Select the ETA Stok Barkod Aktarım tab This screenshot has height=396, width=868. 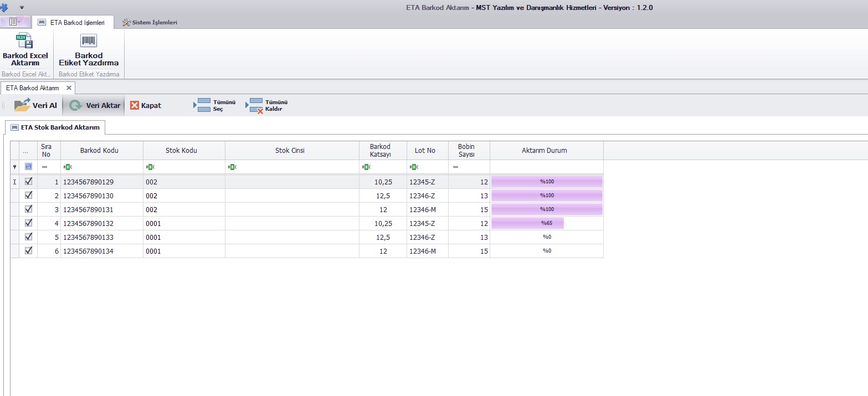(55, 127)
